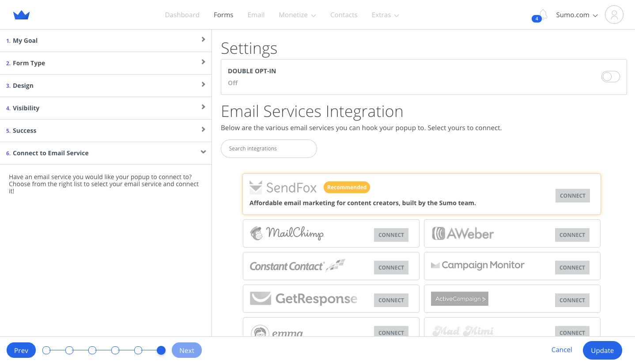Go to the Dashboard tab
This screenshot has width=635, height=364.
pyautogui.click(x=182, y=15)
